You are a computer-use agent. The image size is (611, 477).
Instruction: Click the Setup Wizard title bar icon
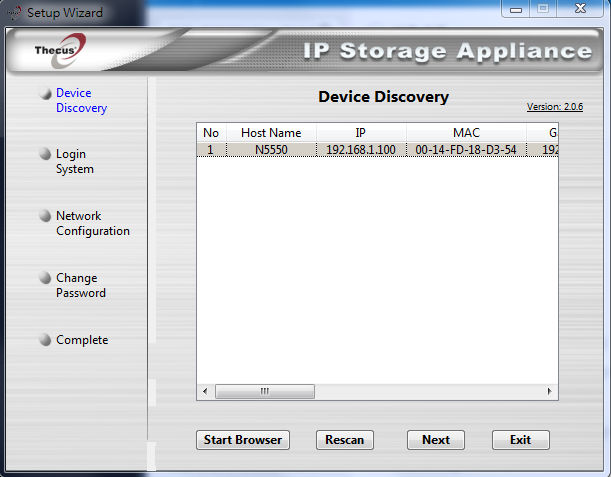(14, 12)
